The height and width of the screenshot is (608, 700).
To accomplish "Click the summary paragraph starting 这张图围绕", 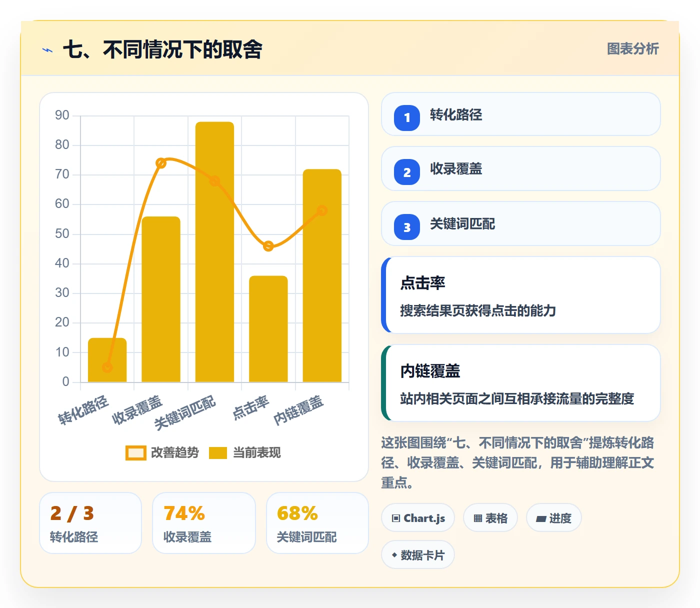I will (x=517, y=462).
